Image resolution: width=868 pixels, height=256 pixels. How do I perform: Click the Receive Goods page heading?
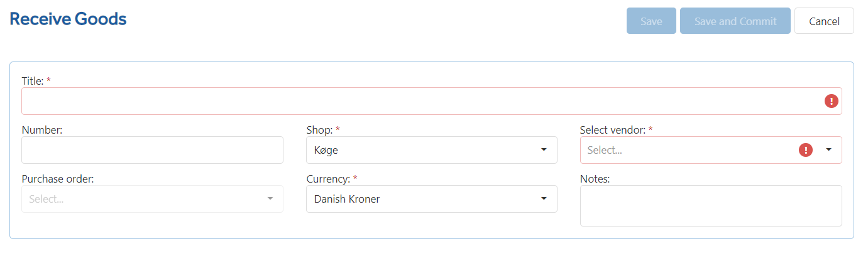tap(68, 19)
